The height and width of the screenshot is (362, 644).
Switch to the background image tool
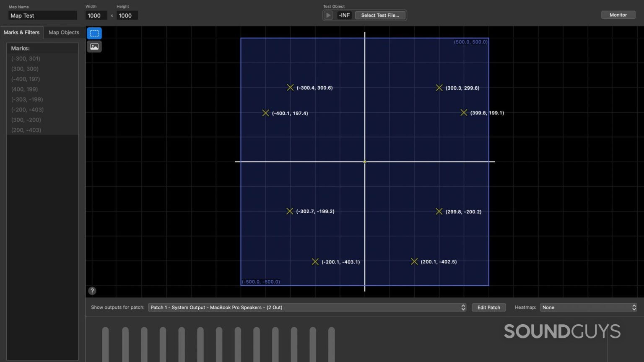coord(94,46)
